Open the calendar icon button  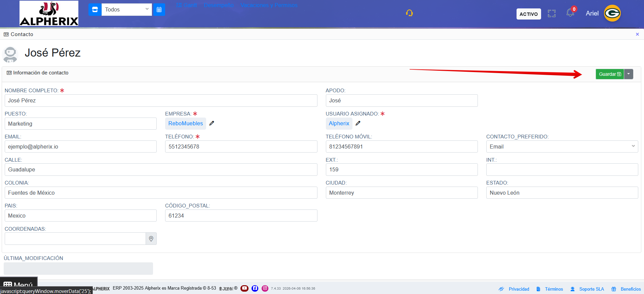point(159,9)
